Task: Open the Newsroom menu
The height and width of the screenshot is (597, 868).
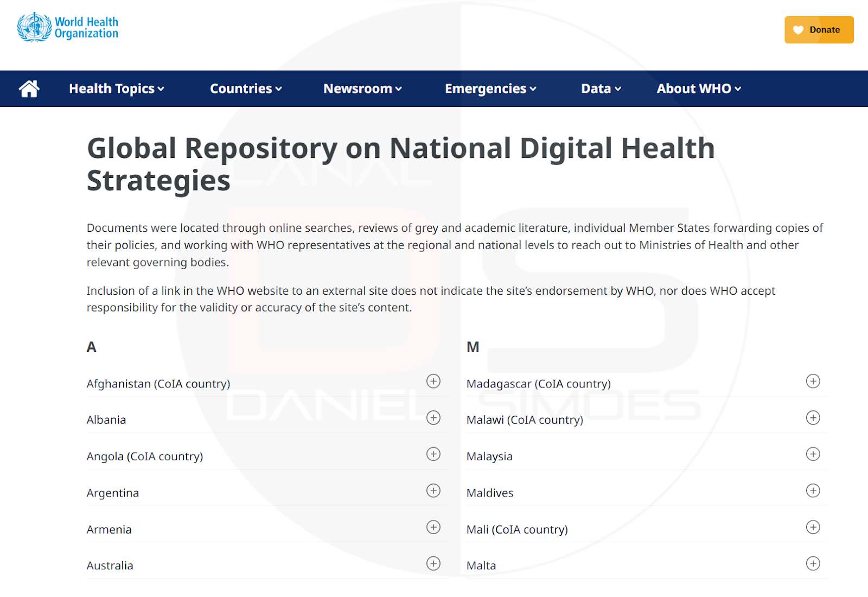Action: (x=362, y=88)
